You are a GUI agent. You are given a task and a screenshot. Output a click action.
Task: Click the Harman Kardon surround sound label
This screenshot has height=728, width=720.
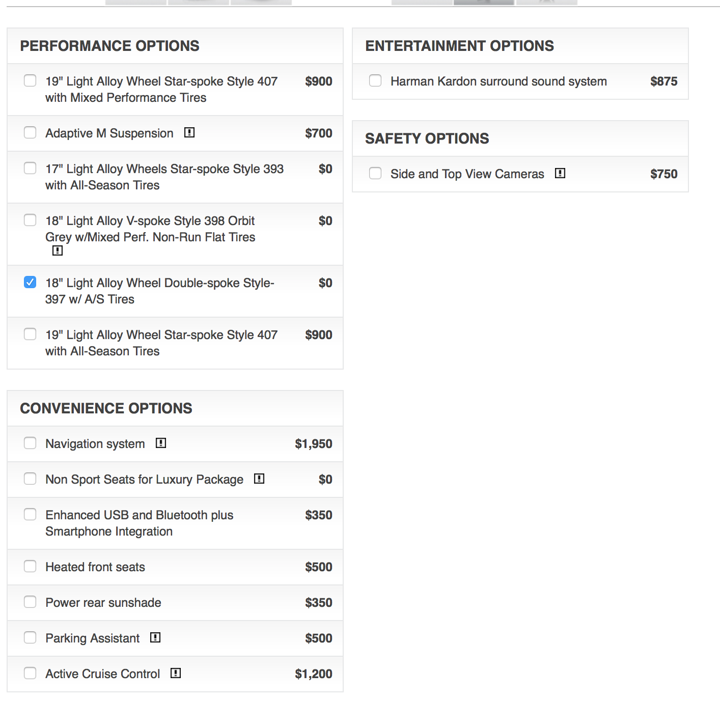499,81
